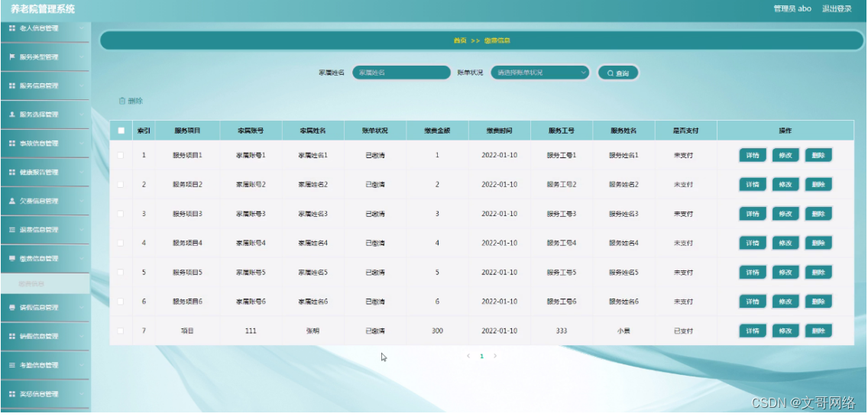Open the 销假信息管理 menu label
Screen dimensions: 868x417
pos(39,336)
